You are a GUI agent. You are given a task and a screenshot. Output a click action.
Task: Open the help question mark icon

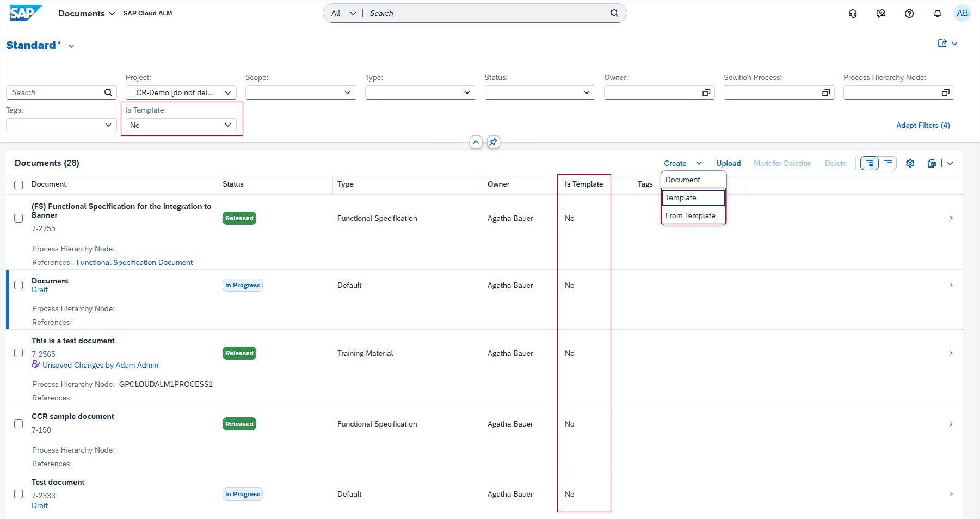click(x=909, y=14)
